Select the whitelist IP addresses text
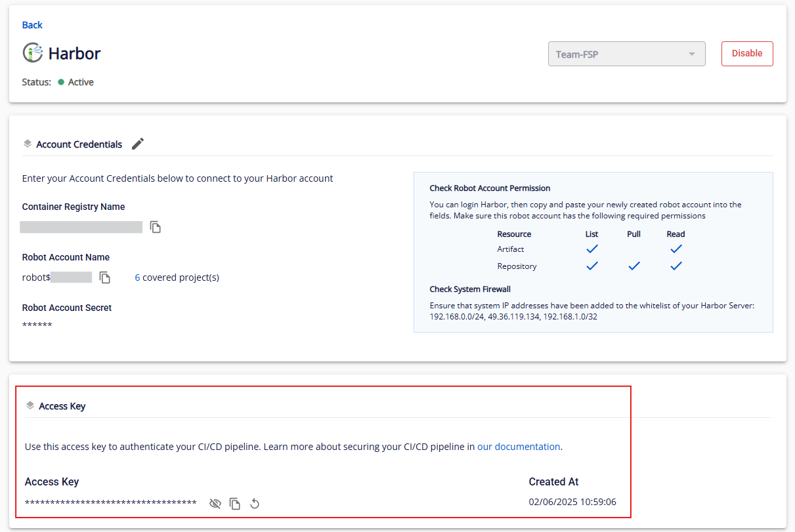This screenshot has width=795, height=532. pos(513,316)
